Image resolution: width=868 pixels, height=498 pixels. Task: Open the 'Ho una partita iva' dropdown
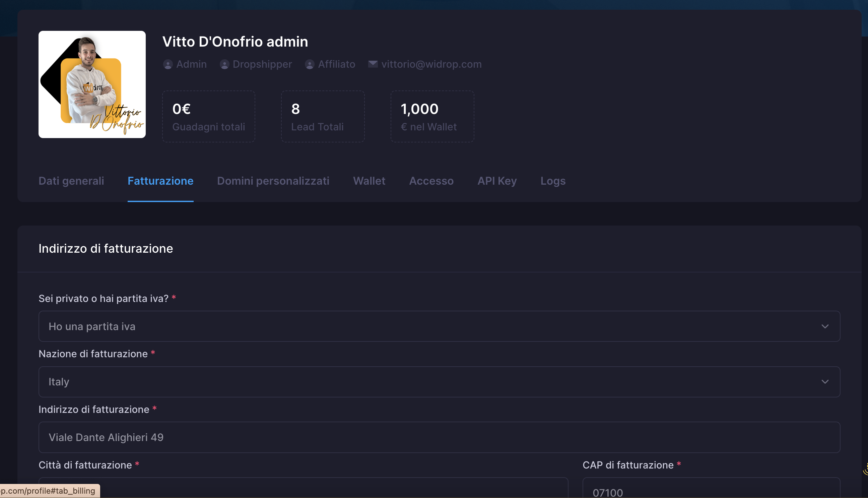tap(439, 326)
